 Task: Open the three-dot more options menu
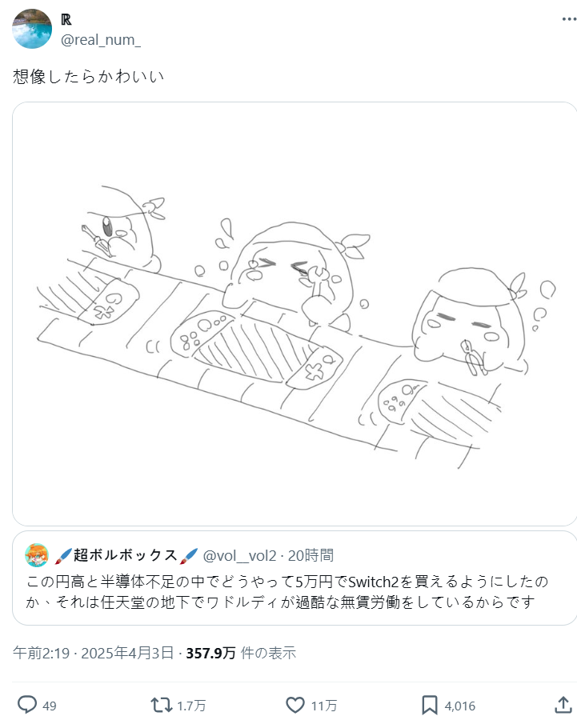point(569,19)
